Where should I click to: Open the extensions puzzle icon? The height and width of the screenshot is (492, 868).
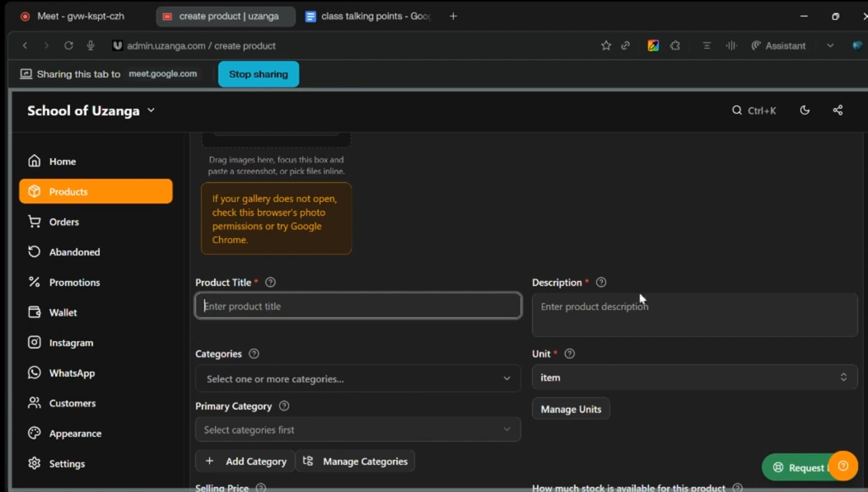coord(675,45)
